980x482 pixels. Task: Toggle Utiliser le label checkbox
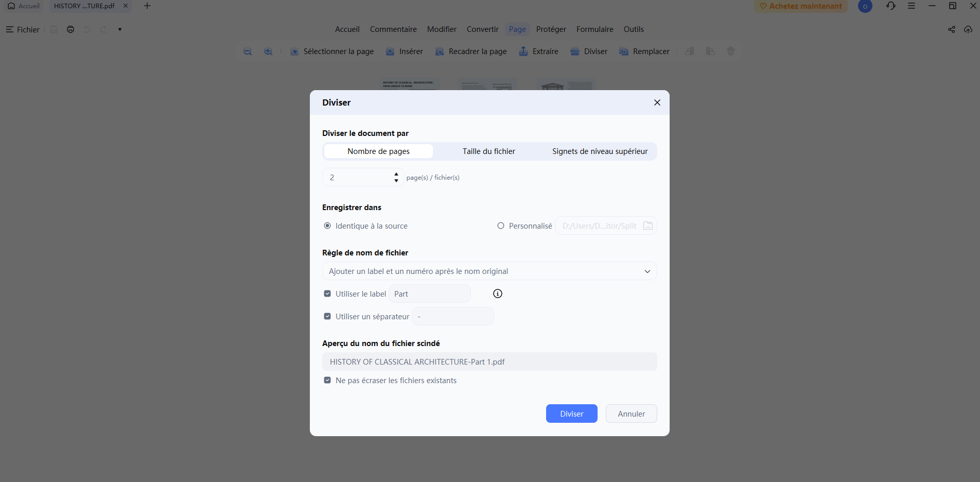pos(327,294)
